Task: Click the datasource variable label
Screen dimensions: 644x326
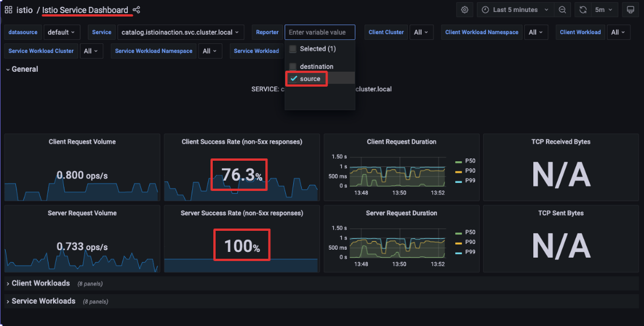Action: click(23, 32)
